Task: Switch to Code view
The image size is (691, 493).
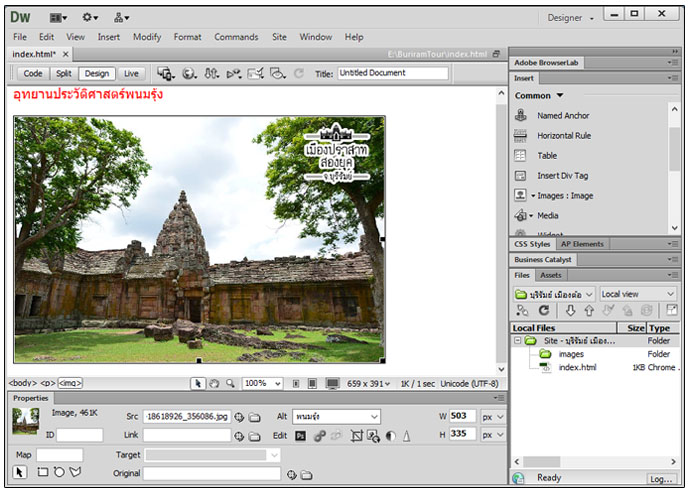Action: (x=33, y=73)
